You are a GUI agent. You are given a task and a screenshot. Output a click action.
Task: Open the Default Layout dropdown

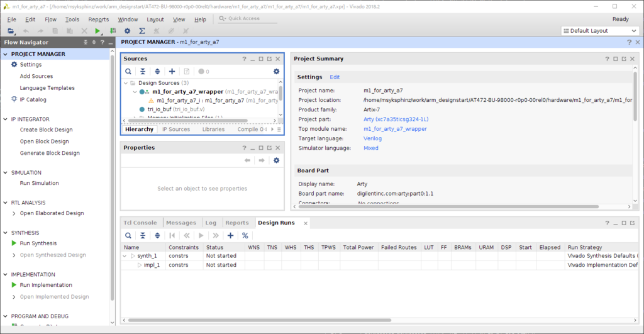click(x=600, y=31)
